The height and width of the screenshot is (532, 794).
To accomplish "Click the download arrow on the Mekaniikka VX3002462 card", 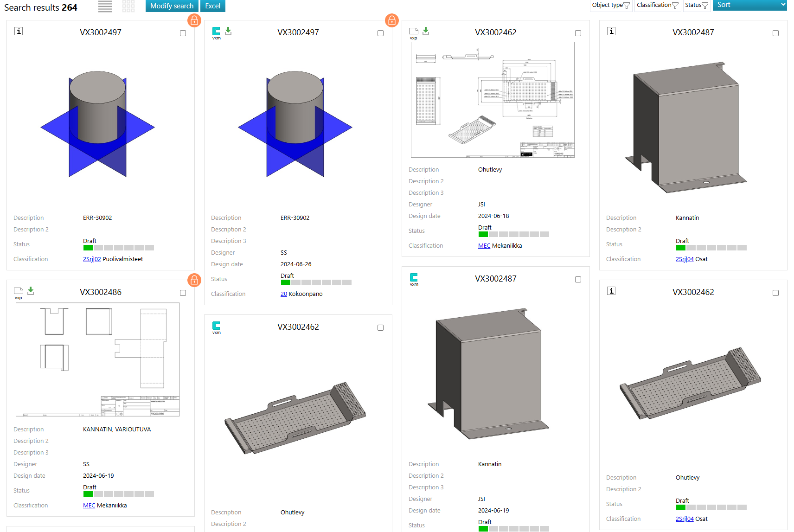I will coord(426,31).
